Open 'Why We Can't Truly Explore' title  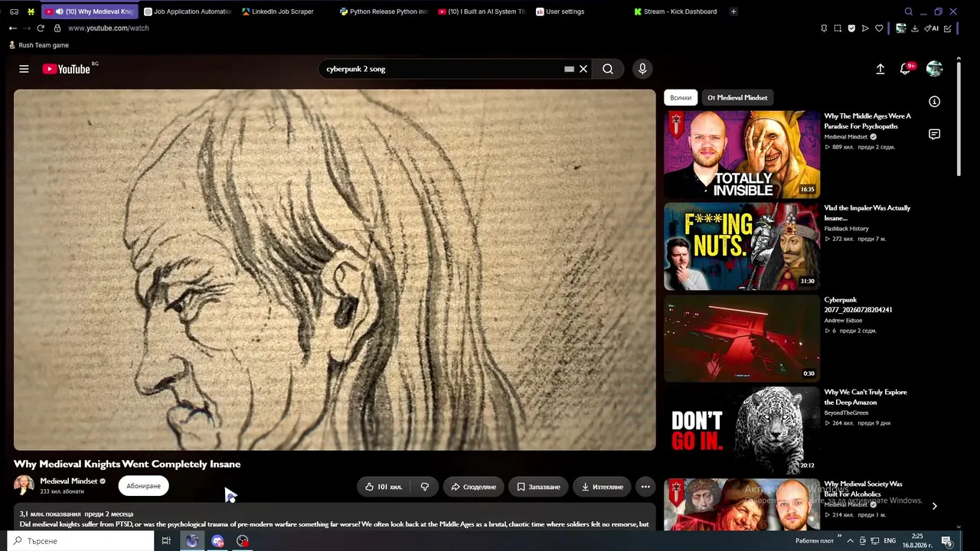tap(865, 396)
